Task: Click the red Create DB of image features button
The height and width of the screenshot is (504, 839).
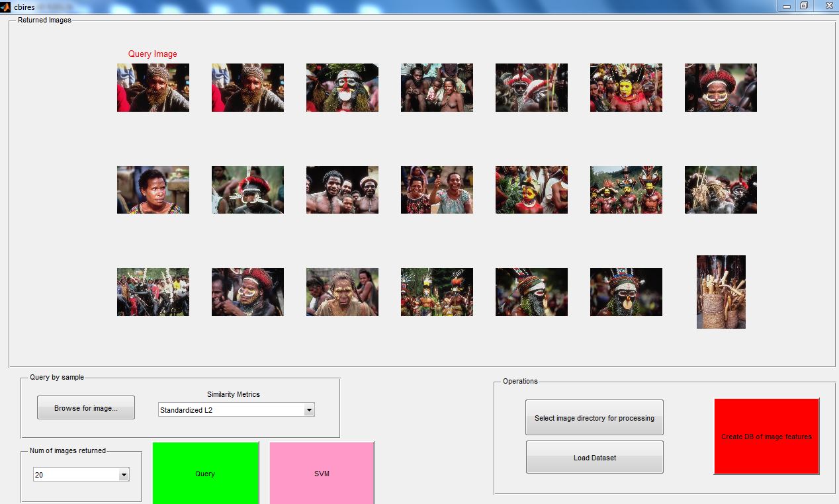Action: (766, 437)
